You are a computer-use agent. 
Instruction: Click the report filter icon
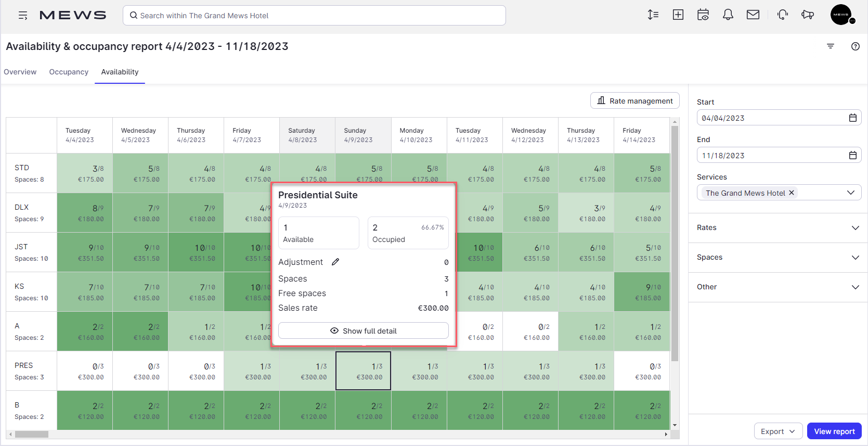[x=830, y=46]
